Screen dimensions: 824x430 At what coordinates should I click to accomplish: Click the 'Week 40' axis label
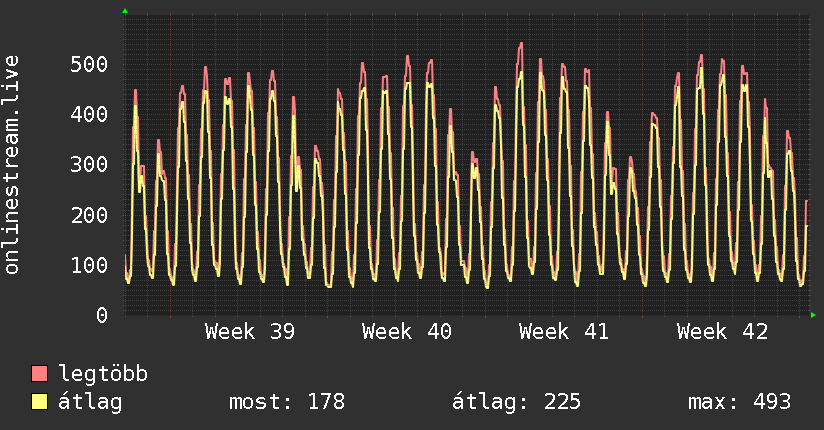coord(407,332)
